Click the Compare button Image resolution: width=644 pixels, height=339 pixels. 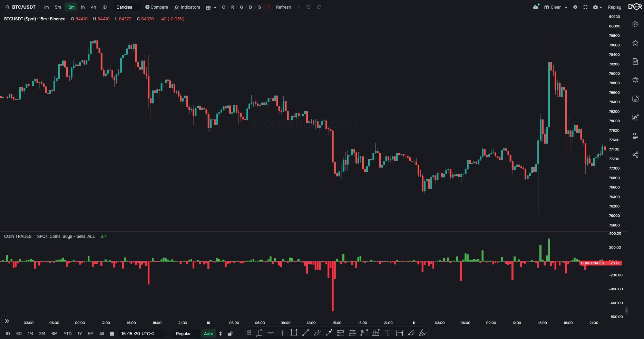pos(157,7)
